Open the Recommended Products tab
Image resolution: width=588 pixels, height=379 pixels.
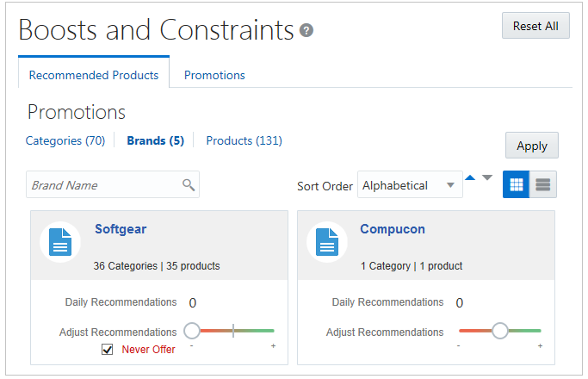[94, 75]
